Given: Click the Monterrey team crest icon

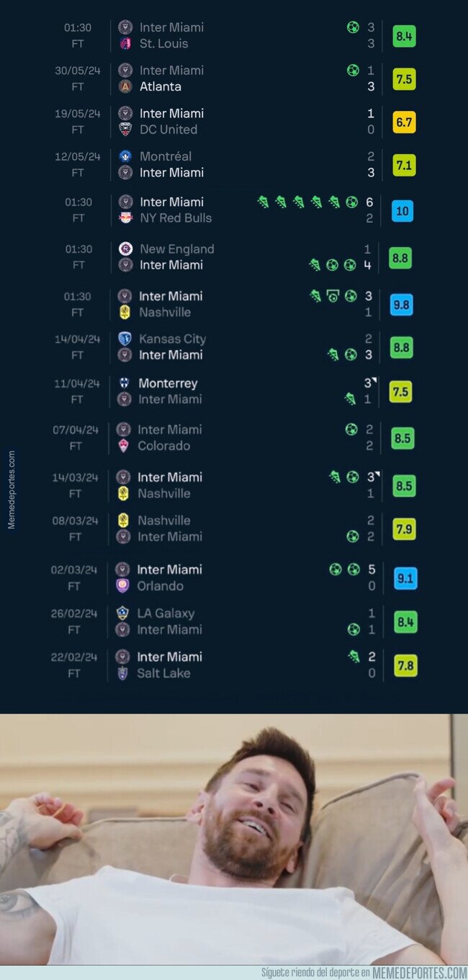Looking at the screenshot, I should pos(125,383).
